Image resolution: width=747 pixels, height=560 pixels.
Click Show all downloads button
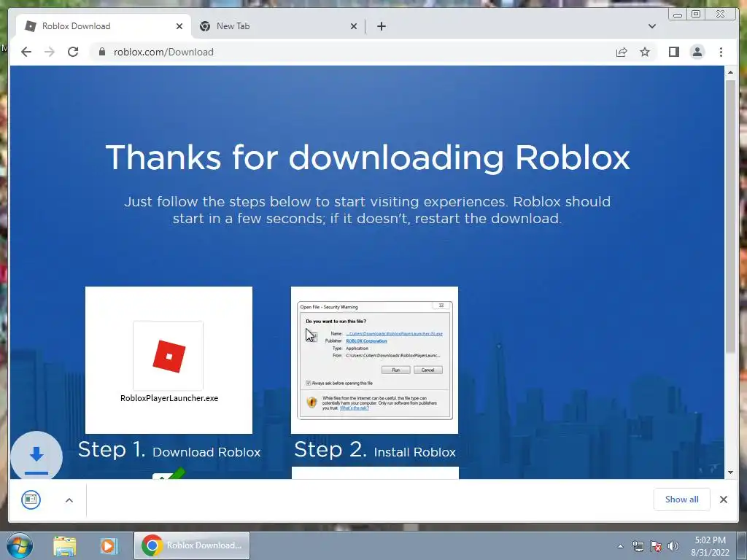click(682, 499)
